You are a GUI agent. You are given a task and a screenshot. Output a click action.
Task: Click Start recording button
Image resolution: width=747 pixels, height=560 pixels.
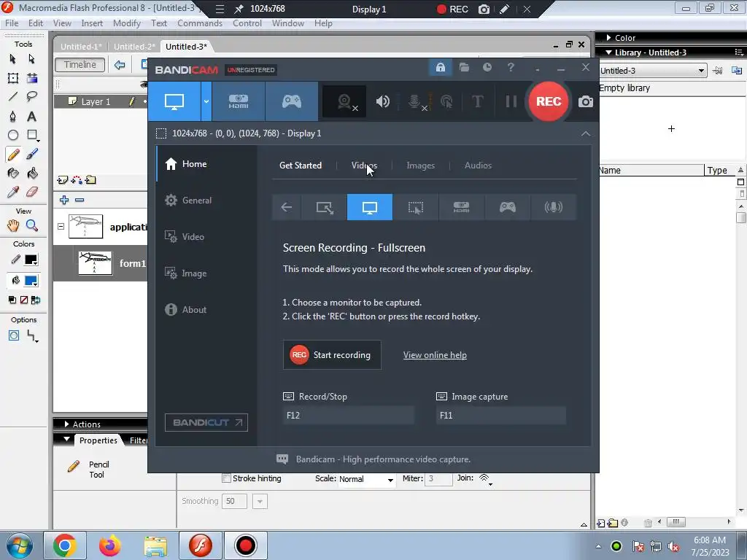332,355
